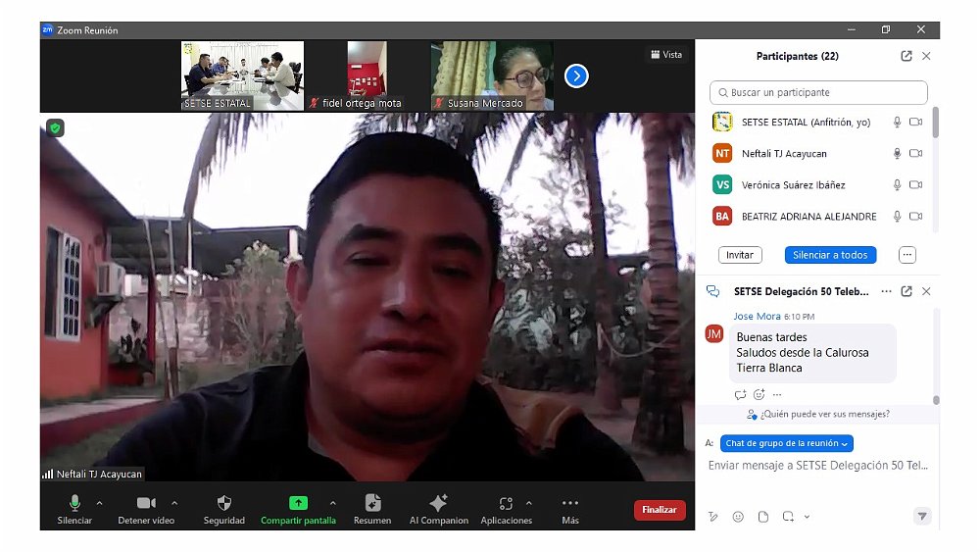Screen dimensions: 980x552
Task: Open the Aplicaciones apps icon
Action: (506, 503)
